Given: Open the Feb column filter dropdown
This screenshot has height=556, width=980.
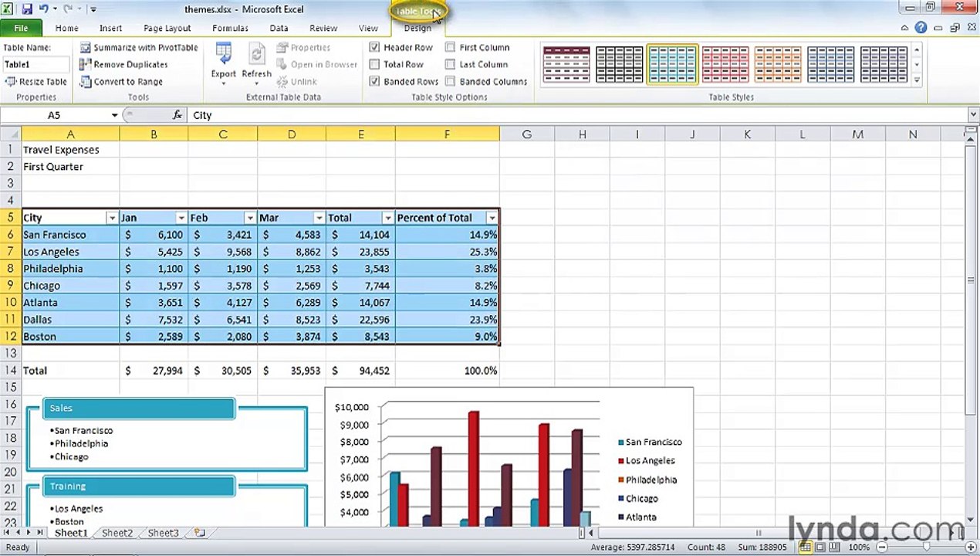Looking at the screenshot, I should pos(249,219).
